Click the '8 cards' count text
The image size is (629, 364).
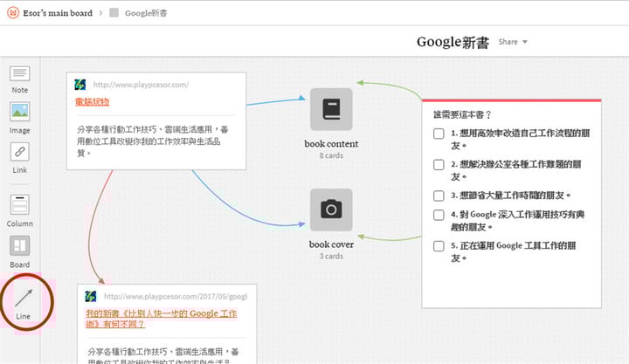pyautogui.click(x=331, y=155)
